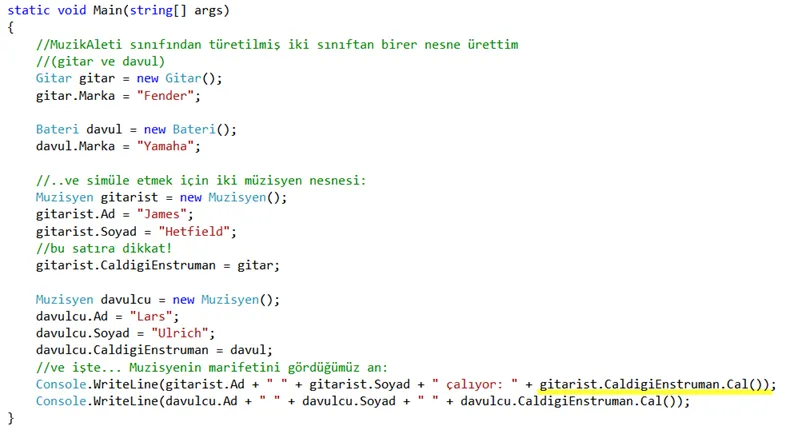The width and height of the screenshot is (790, 430).
Task: Click the Bateri type before davul
Action: pos(57,130)
